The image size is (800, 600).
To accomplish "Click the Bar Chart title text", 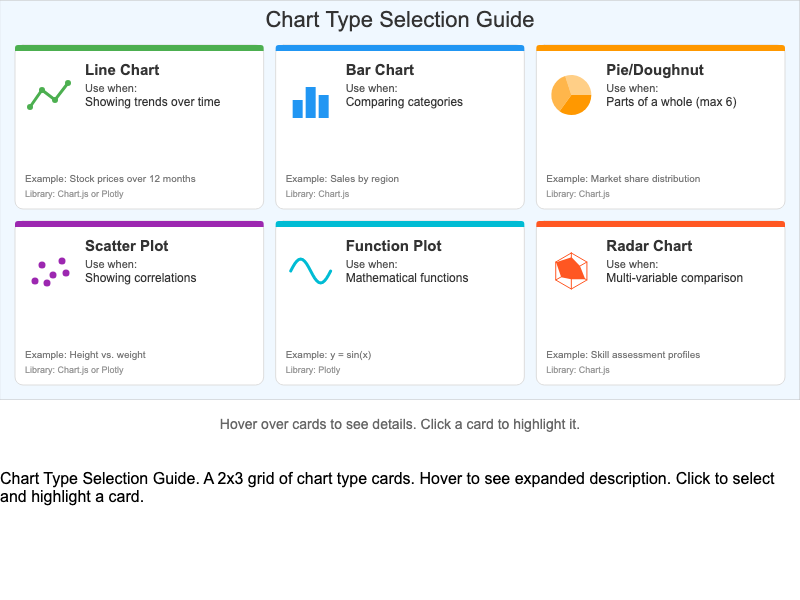I will (x=379, y=70).
